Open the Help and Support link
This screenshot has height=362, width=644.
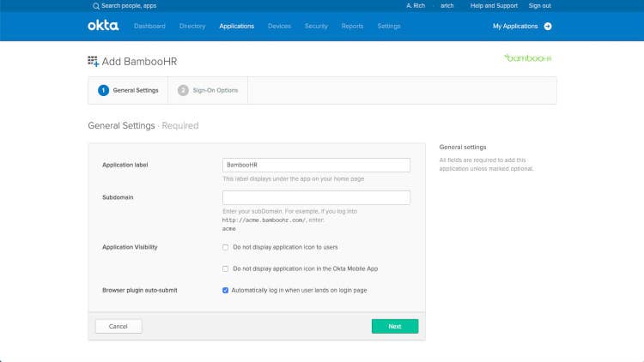click(x=494, y=6)
